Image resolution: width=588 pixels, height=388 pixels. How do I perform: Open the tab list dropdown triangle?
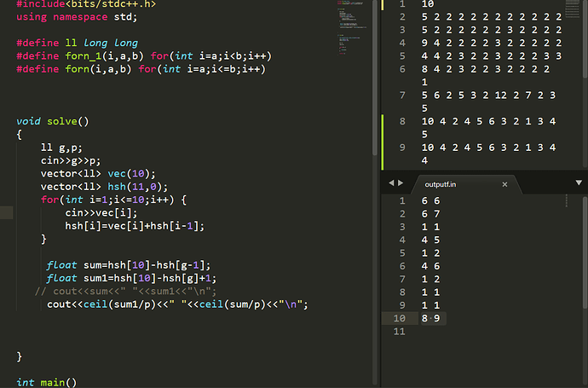click(x=579, y=182)
